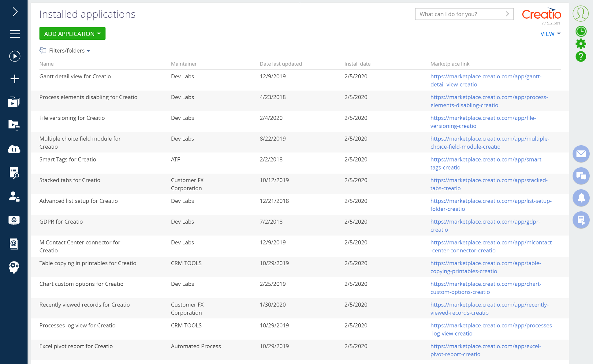Click the filters tag icon
Screen dimensions: 593x364
point(43,51)
